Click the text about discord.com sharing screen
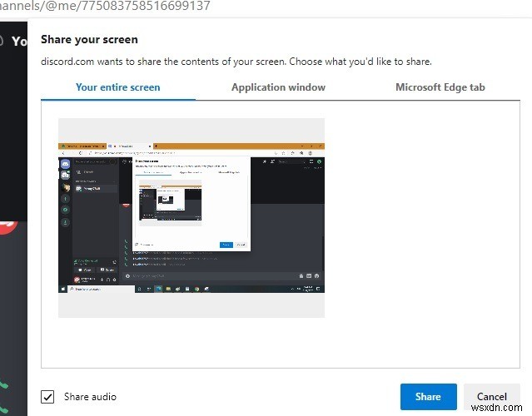Screen dimensions: 532x416 [236, 62]
